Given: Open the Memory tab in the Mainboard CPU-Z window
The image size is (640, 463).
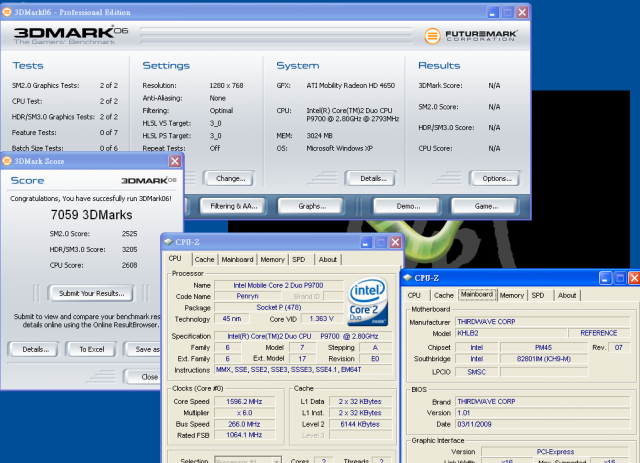Looking at the screenshot, I should 511,295.
